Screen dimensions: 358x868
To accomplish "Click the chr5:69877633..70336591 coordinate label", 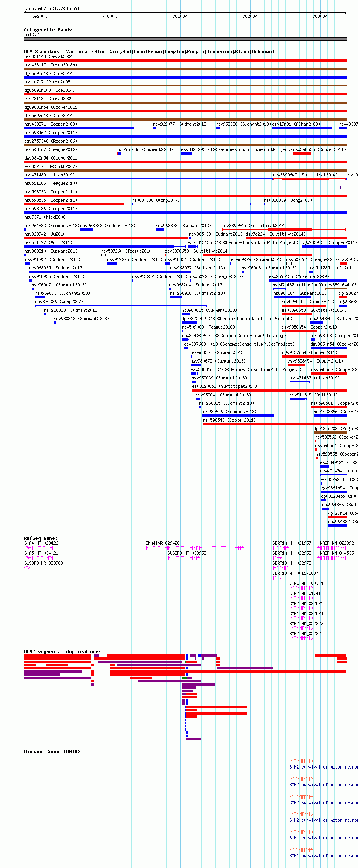I will pyautogui.click(x=52, y=8).
